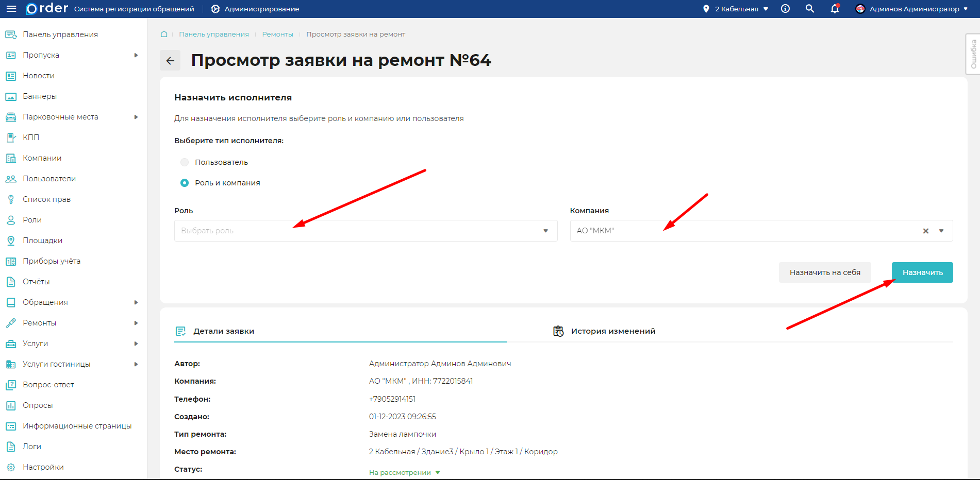Select the Пользователь executor type
The height and width of the screenshot is (480, 980).
click(184, 162)
